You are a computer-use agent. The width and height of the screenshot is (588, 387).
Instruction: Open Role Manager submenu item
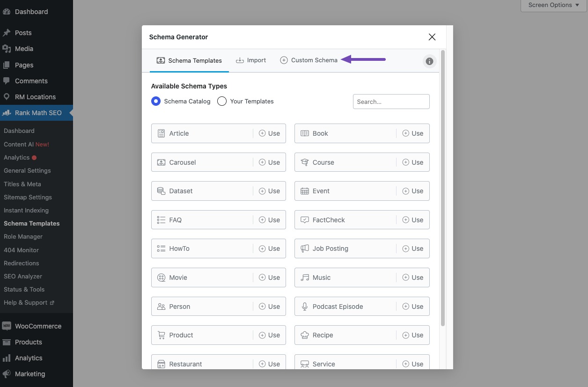click(23, 236)
